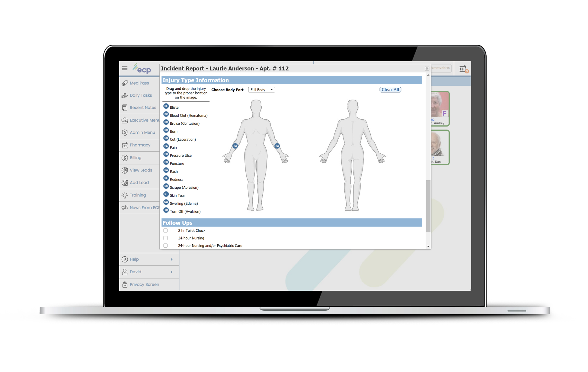Enable the 2 hr Toilet Check checkbox

165,231
